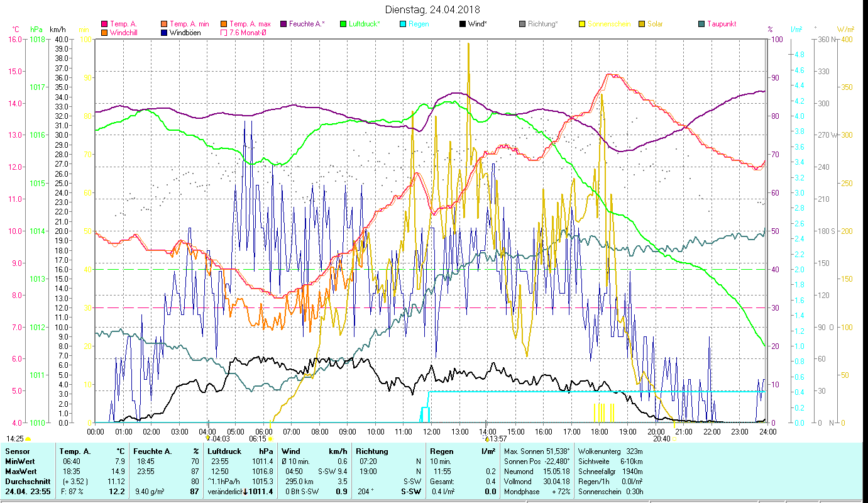This screenshot has height=503, width=868.
Task: Click the Max. Sonnen 51,538° entry
Action: coord(537,451)
